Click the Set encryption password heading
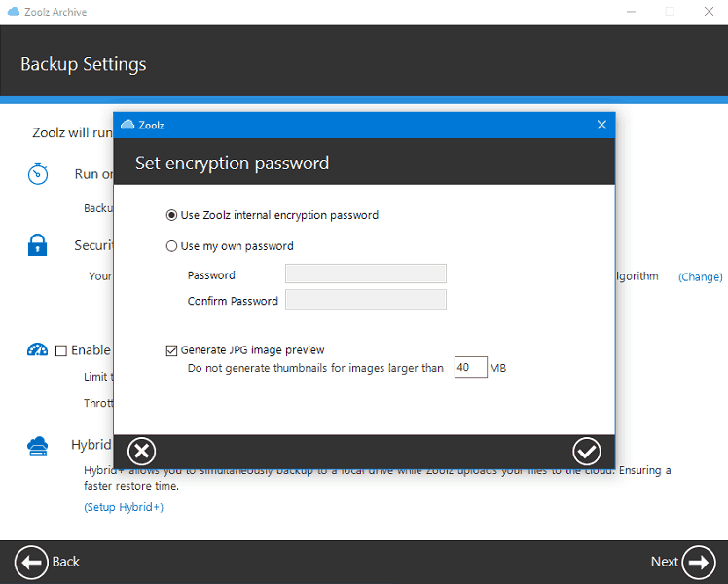This screenshot has width=728, height=584. click(x=233, y=164)
